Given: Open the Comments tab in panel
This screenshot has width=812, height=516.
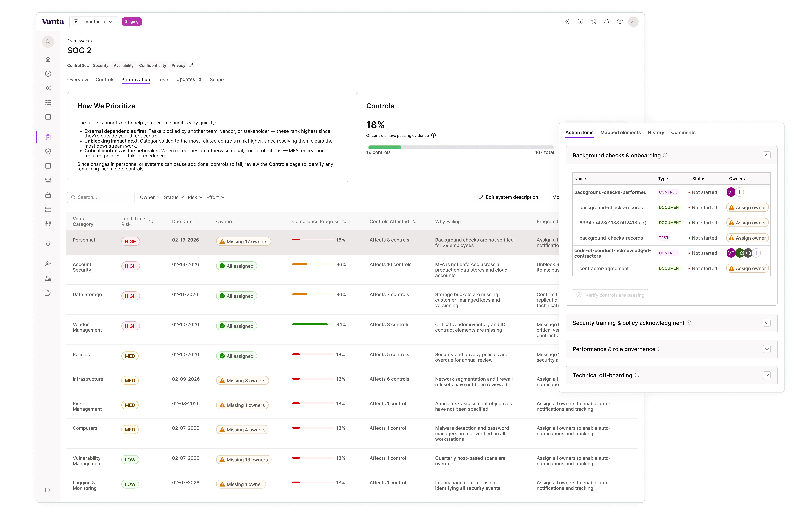Looking at the screenshot, I should click(x=683, y=132).
